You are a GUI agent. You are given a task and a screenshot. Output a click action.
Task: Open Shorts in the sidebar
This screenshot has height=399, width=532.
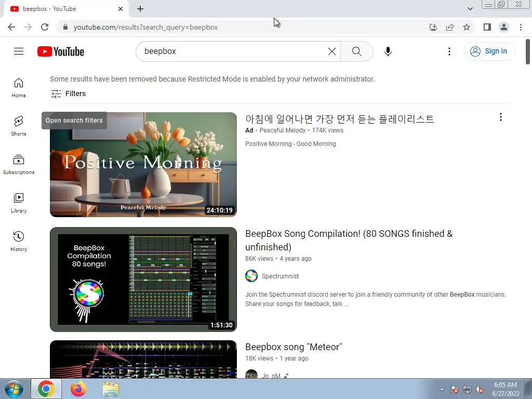point(19,126)
